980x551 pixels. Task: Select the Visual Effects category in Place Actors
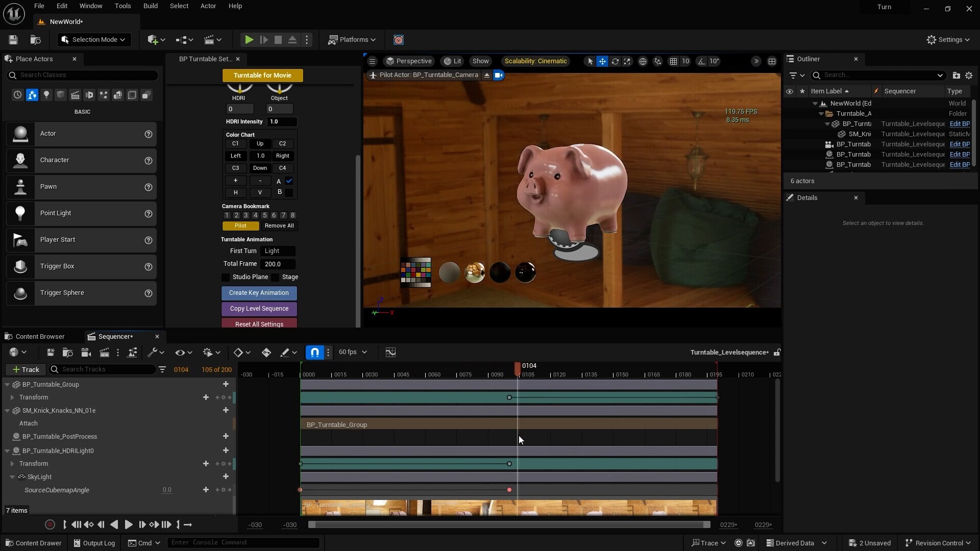104,95
